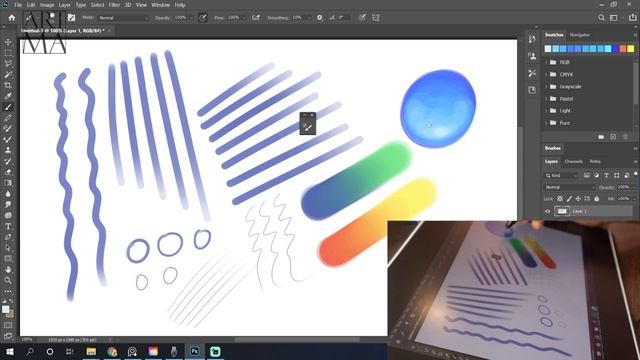Image resolution: width=640 pixels, height=360 pixels.
Task: Click the Layer 1 thumbnail
Action: [562, 211]
